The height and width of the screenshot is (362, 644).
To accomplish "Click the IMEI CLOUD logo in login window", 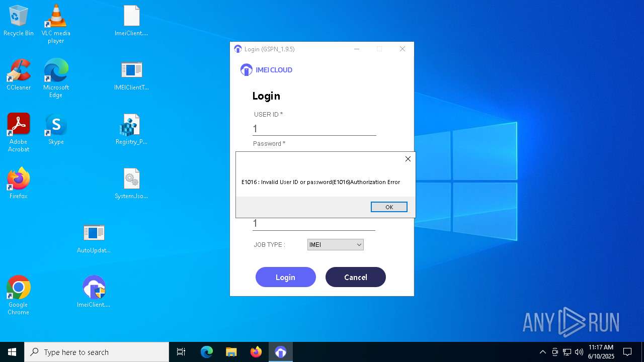I will click(266, 70).
